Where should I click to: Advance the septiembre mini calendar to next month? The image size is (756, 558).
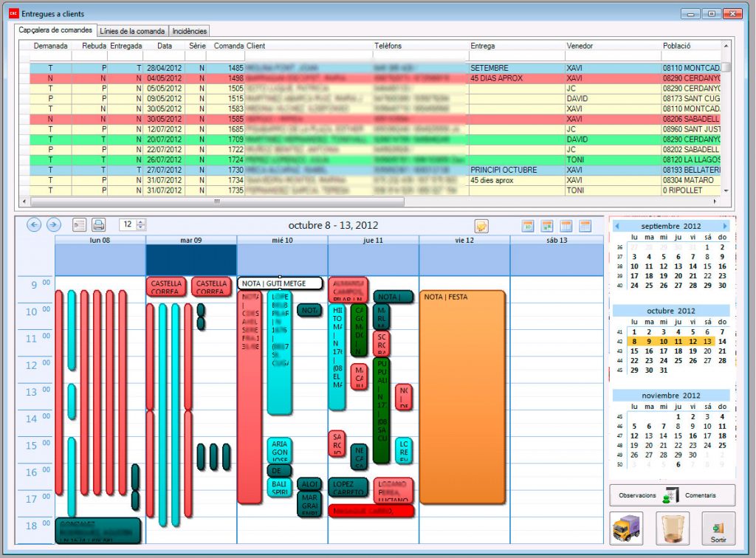coord(724,226)
